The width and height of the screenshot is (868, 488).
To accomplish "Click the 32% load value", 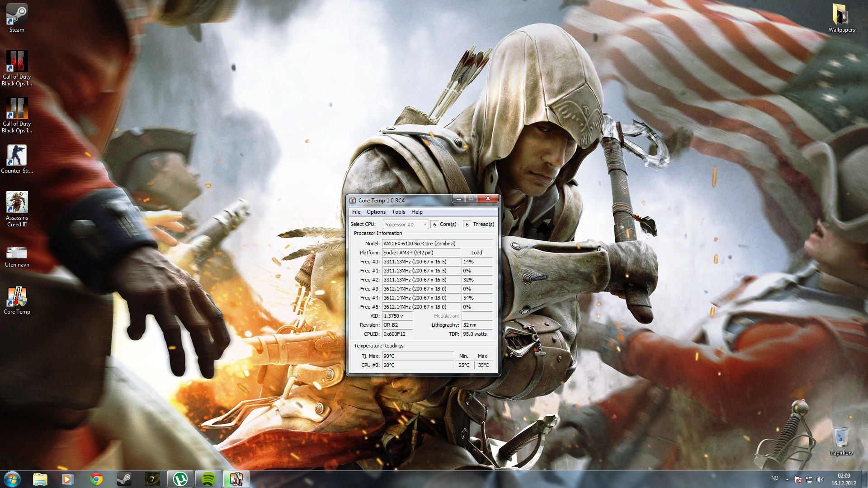I will pyautogui.click(x=477, y=280).
